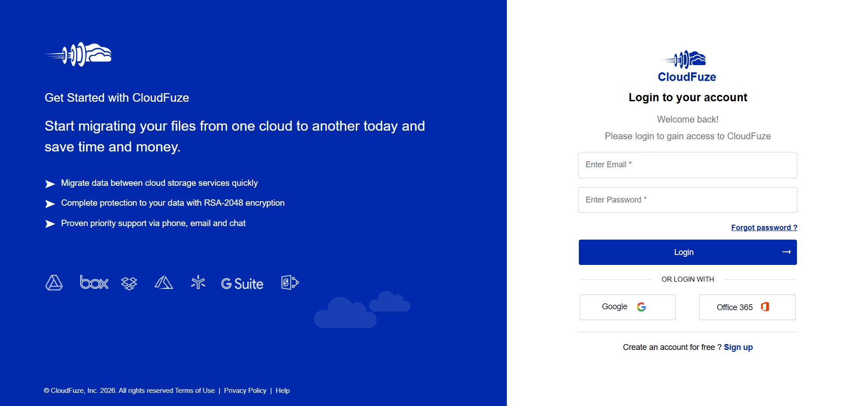This screenshot has height=406, width=868.
Task: Click the Google G icon
Action: 641,307
